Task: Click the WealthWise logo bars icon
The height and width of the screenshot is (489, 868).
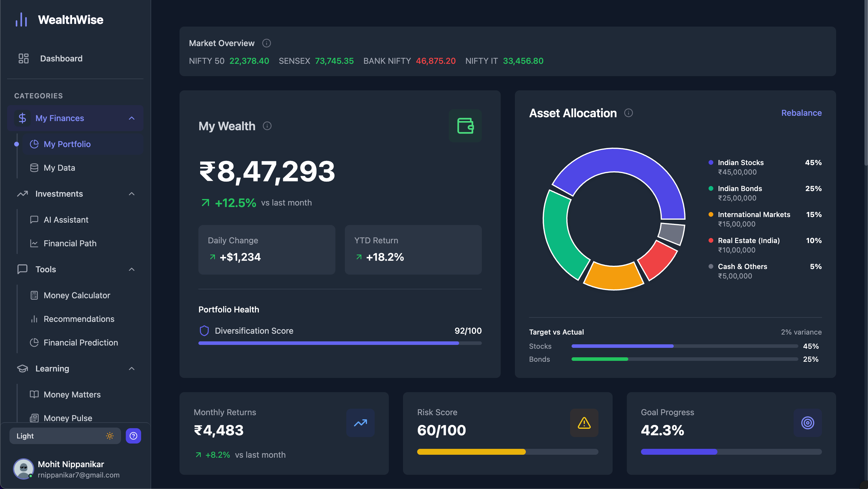Action: coord(21,19)
